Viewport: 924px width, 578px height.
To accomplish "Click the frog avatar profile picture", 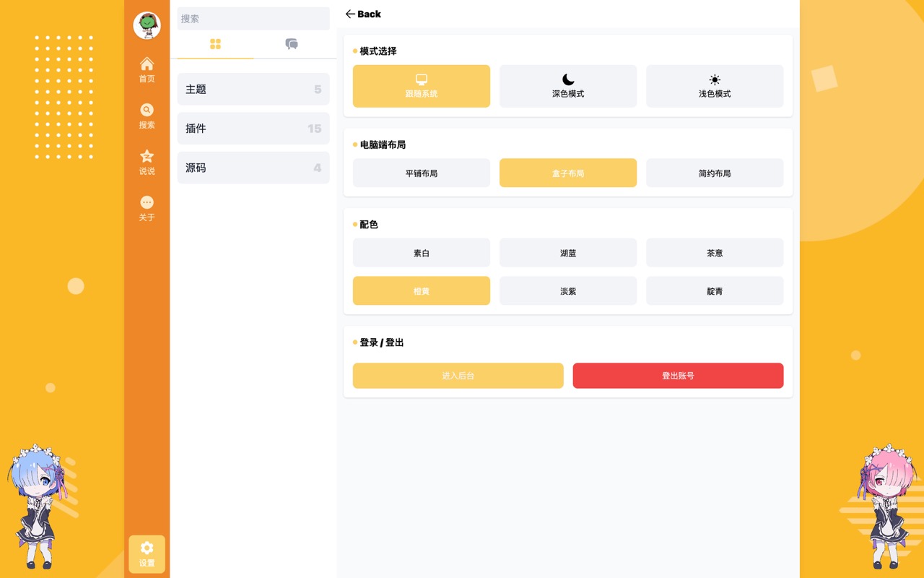I will click(x=147, y=25).
